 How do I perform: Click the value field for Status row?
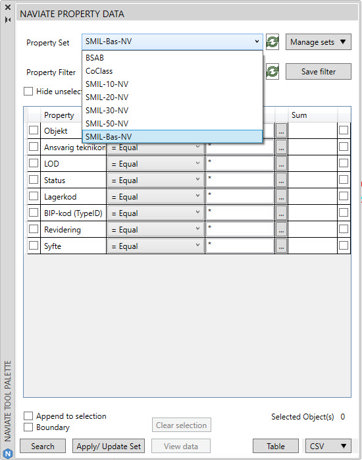(240, 180)
